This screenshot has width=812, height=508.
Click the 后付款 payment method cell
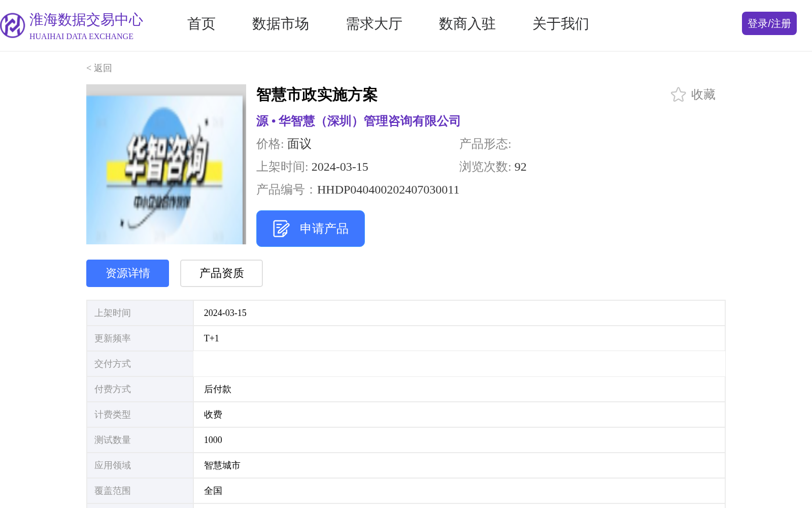[459, 389]
